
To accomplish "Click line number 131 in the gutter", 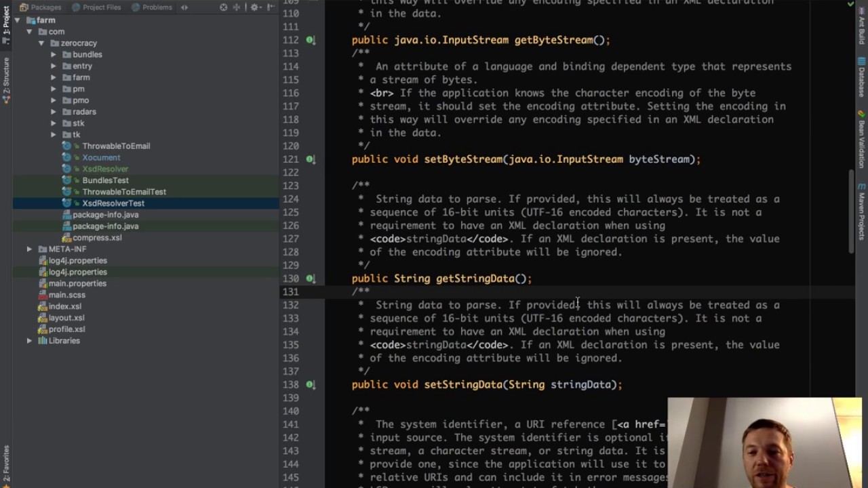I will [291, 291].
